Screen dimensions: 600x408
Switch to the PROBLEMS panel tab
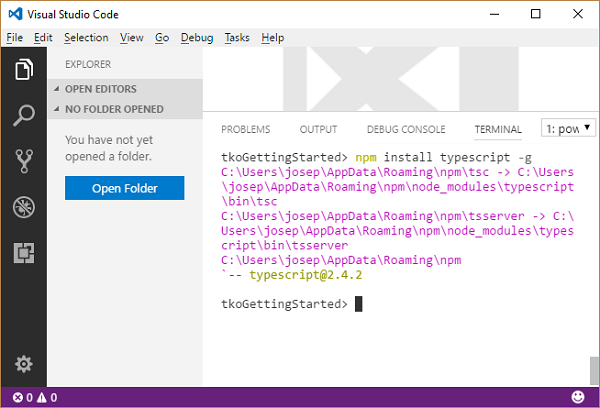coord(246,129)
